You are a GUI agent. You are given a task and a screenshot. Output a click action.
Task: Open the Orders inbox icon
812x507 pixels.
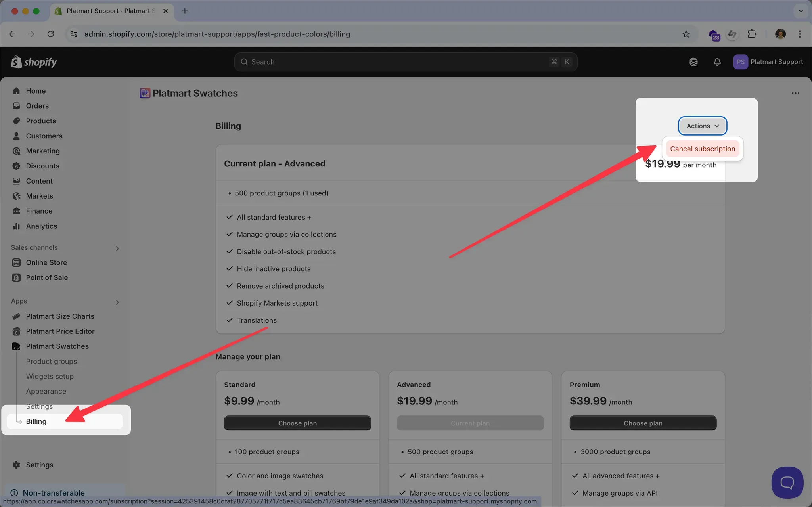coord(16,106)
